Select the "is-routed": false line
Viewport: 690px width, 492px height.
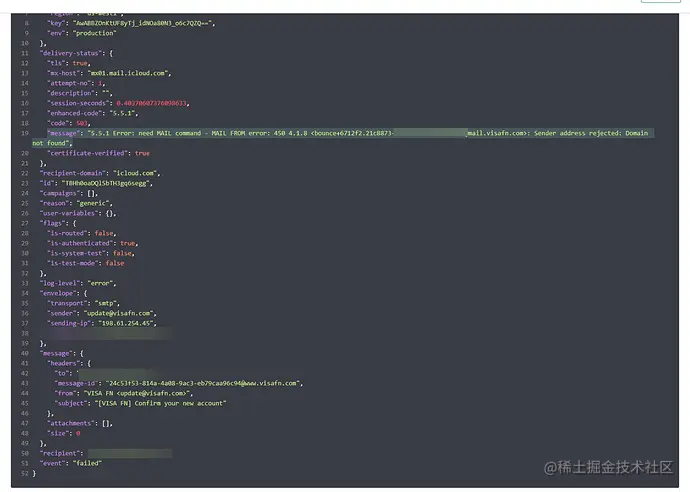pyautogui.click(x=82, y=233)
